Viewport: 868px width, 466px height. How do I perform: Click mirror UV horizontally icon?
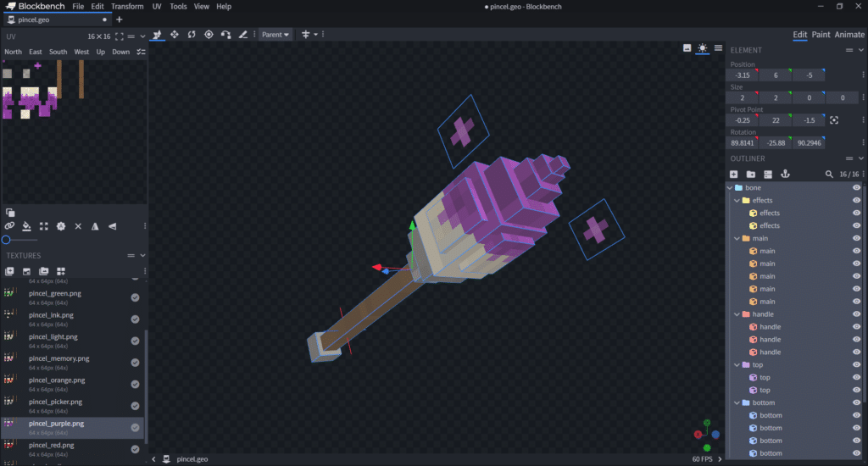[95, 226]
